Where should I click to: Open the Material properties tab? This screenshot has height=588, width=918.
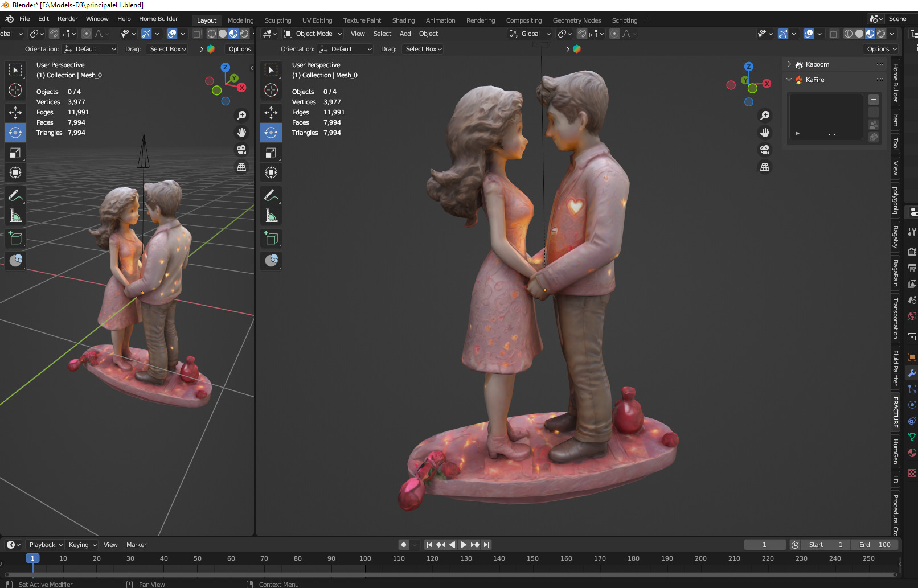coord(912,453)
